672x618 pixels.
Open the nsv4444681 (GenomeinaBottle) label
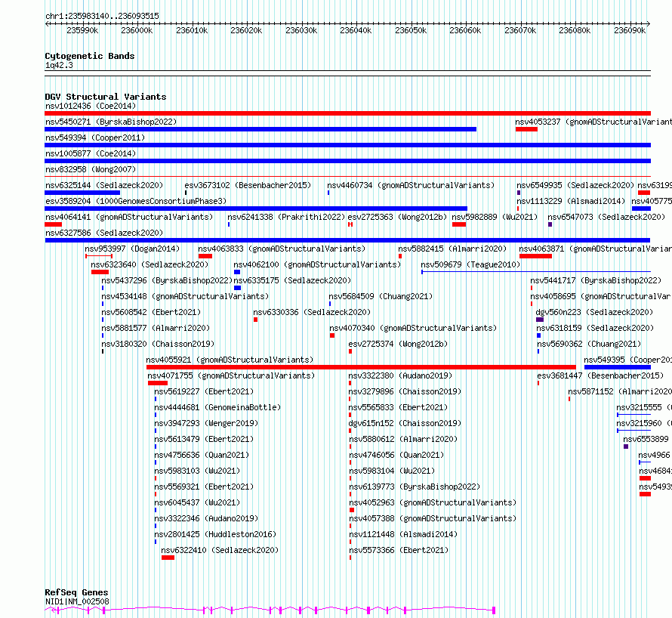(217, 407)
